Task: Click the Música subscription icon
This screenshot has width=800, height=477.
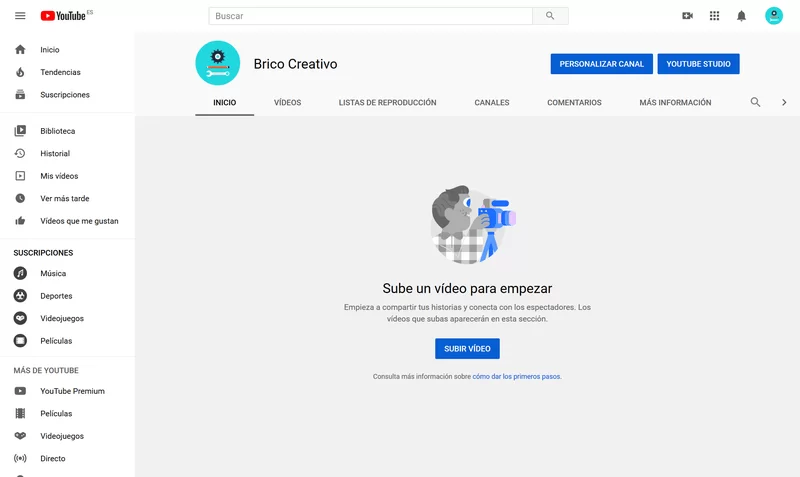Action: (20, 273)
